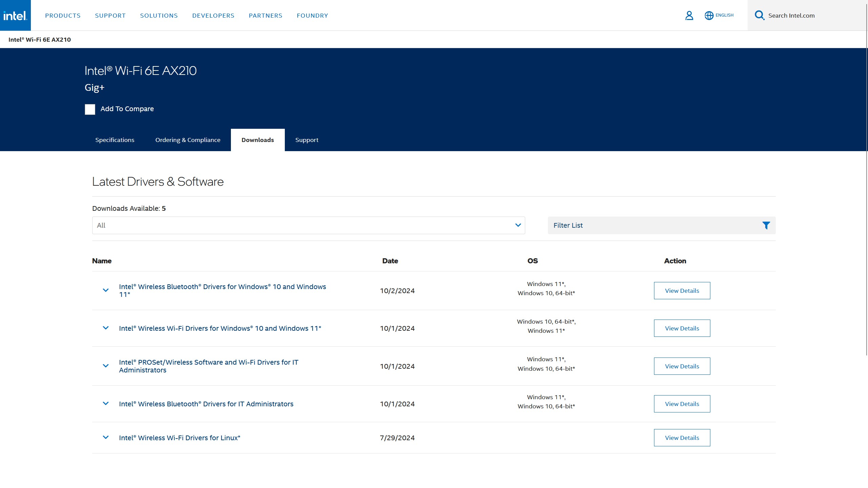Switch to the Ordering & Compliance tab
868x488 pixels.
pyautogui.click(x=188, y=140)
